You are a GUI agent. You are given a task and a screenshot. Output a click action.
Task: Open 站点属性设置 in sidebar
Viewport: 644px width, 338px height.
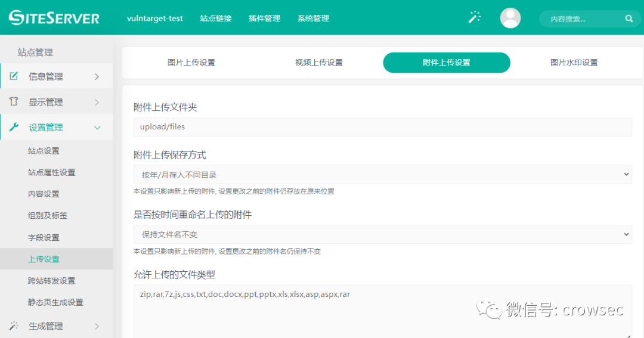(x=51, y=172)
